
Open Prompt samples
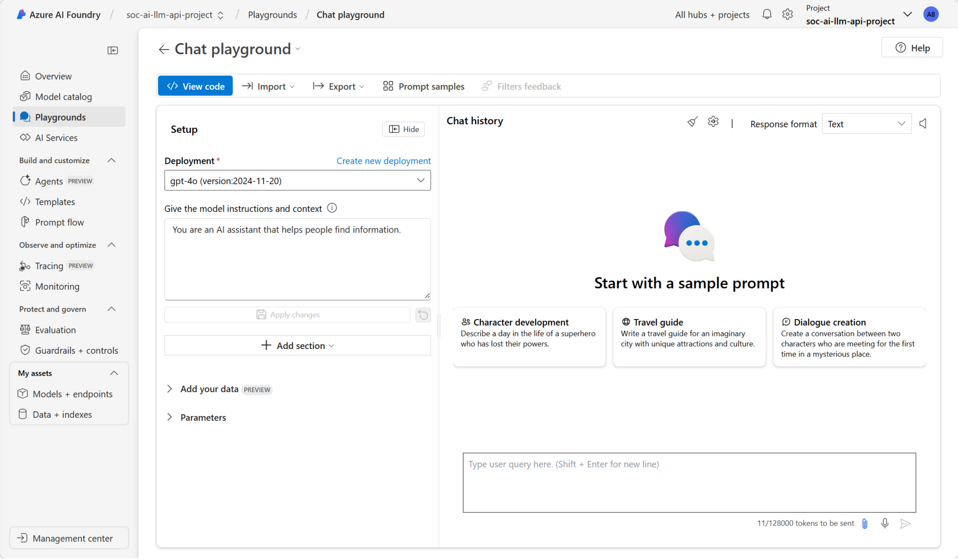tap(423, 87)
